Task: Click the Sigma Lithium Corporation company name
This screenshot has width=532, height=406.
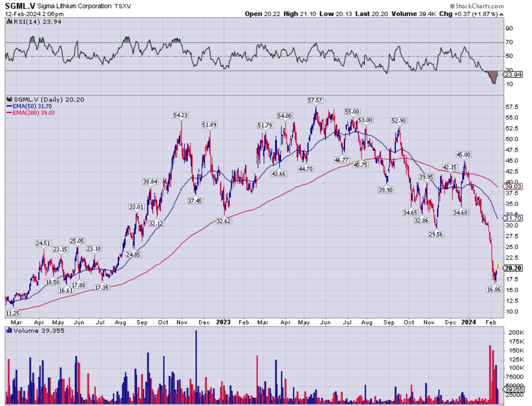Action: pyautogui.click(x=74, y=6)
